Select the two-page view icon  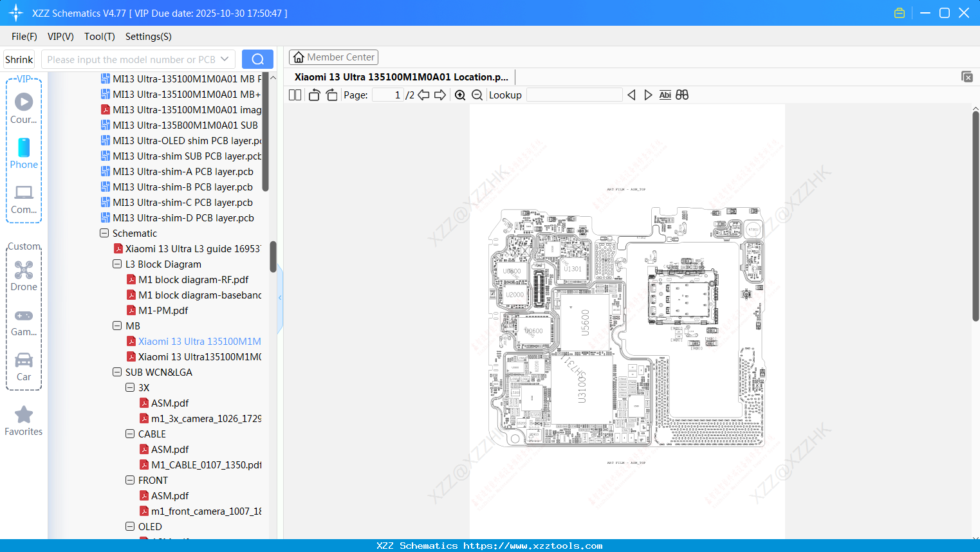pyautogui.click(x=294, y=95)
